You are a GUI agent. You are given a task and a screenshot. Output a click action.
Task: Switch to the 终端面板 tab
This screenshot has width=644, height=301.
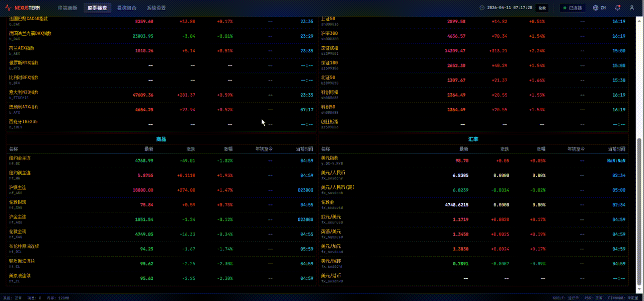[67, 8]
